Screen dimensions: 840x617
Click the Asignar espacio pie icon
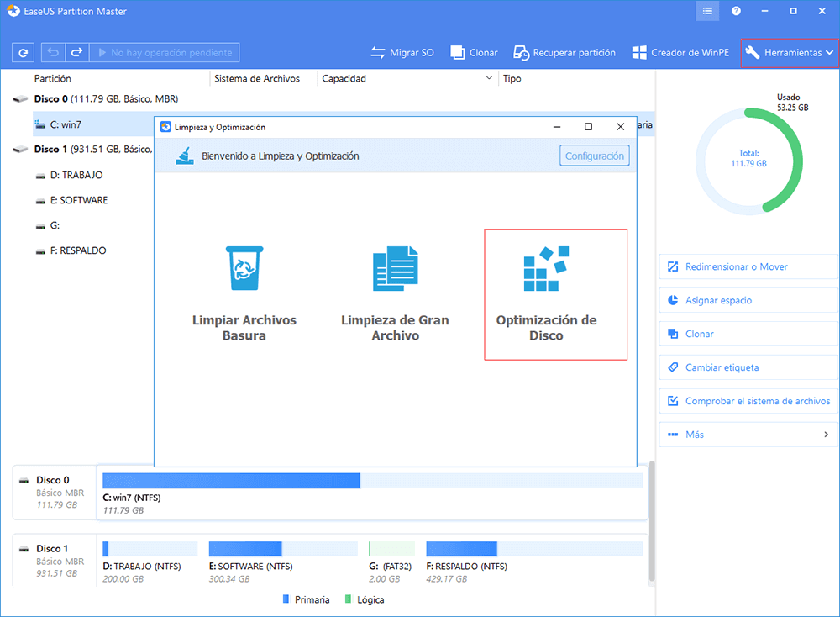click(673, 300)
